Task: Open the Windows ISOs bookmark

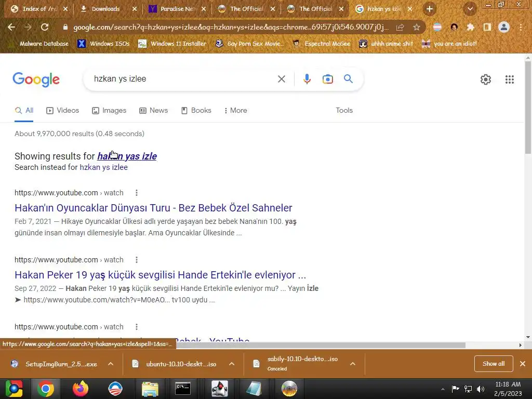Action: click(104, 44)
